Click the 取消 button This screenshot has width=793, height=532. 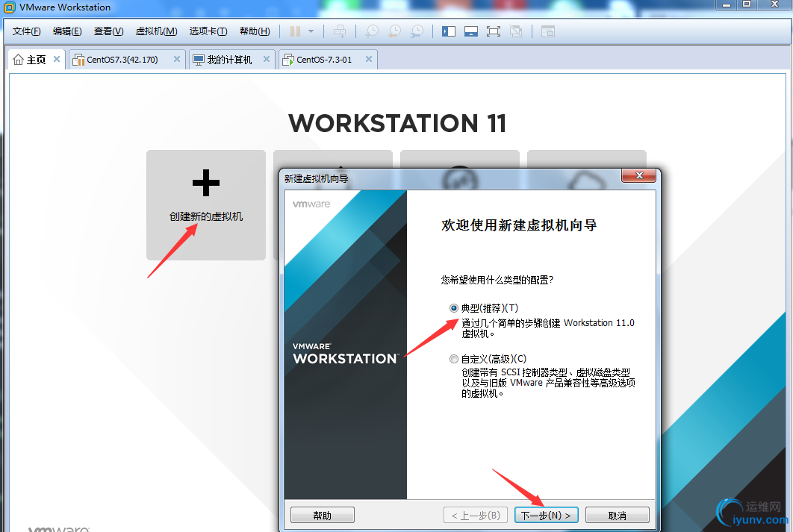pos(617,516)
